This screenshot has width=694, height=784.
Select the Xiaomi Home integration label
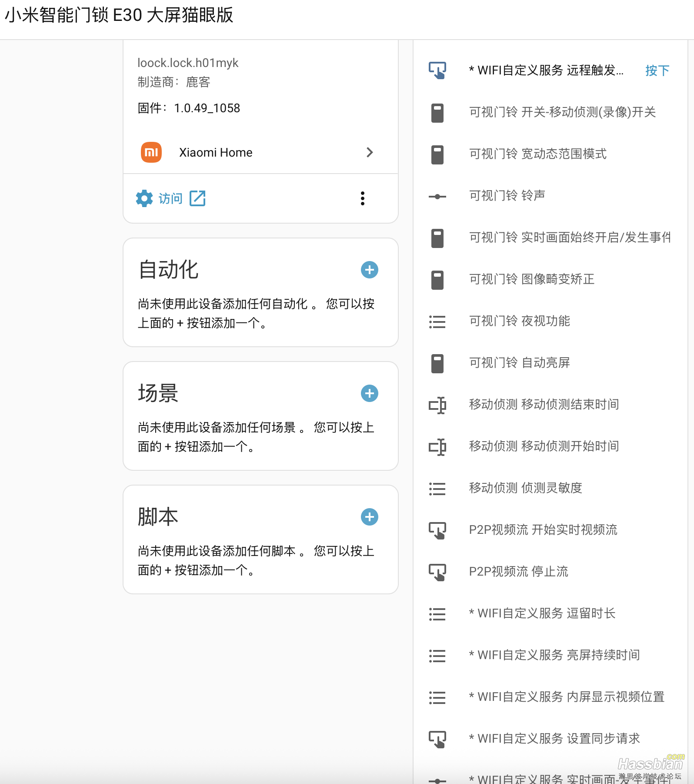[x=216, y=152]
